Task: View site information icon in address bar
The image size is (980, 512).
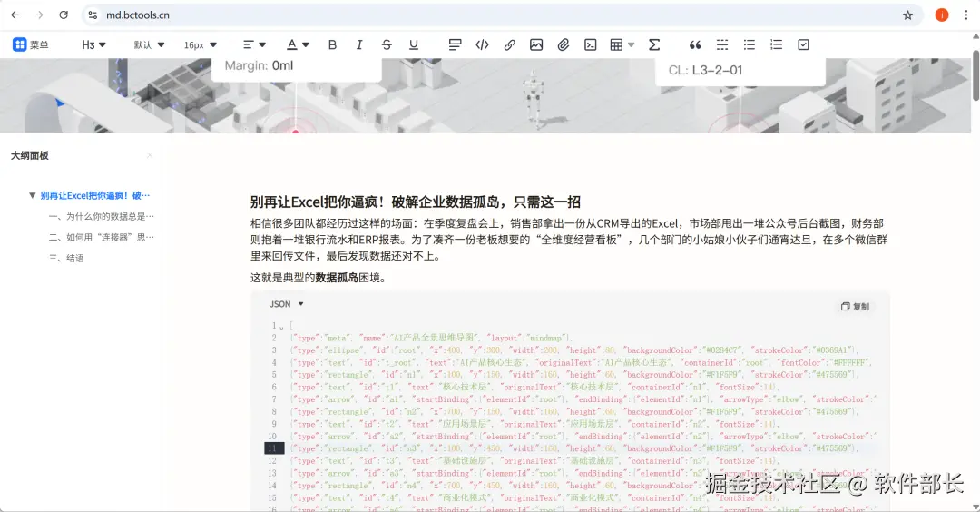Action: (93, 15)
